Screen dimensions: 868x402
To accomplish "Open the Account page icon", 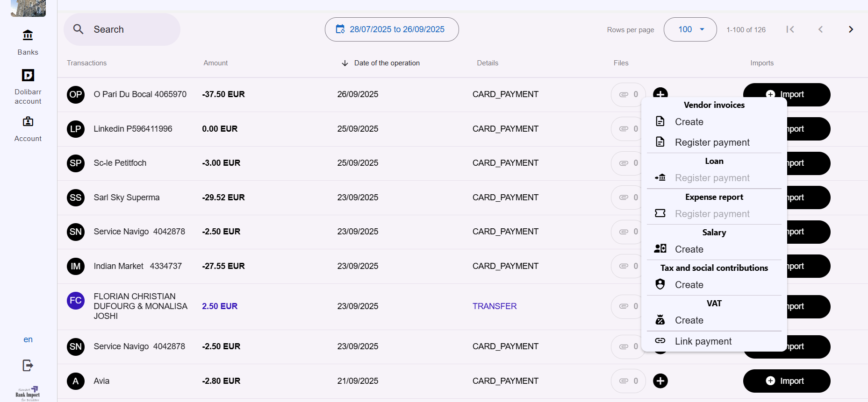I will 28,122.
